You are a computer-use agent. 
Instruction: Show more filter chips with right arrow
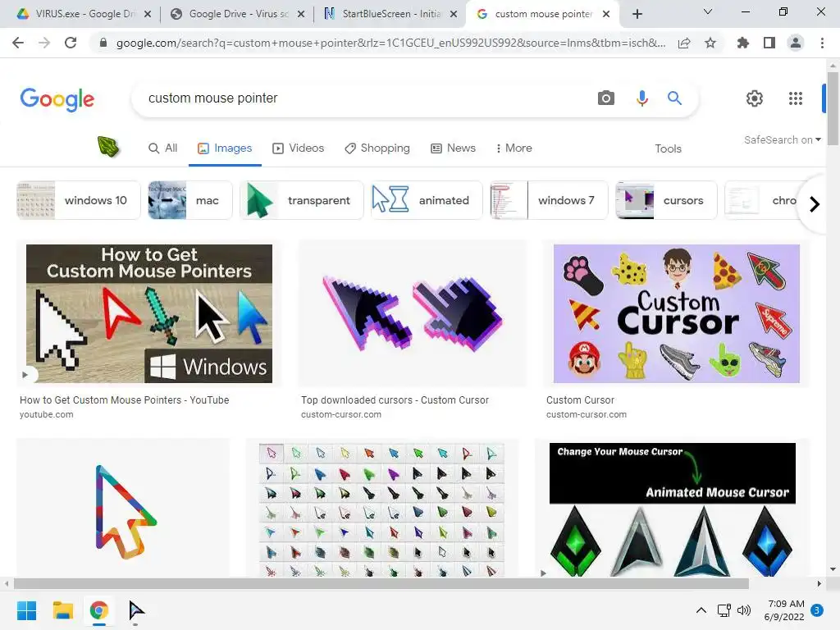[815, 204]
